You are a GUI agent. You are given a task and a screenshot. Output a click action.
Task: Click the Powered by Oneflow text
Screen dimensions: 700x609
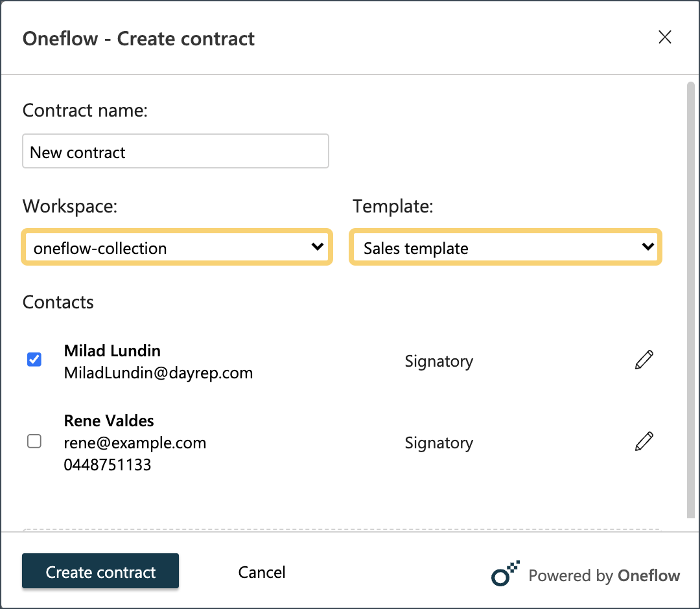click(x=604, y=575)
